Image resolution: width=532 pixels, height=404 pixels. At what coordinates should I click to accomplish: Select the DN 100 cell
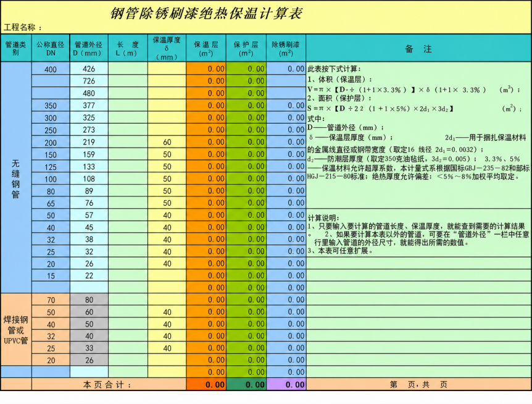click(x=51, y=179)
